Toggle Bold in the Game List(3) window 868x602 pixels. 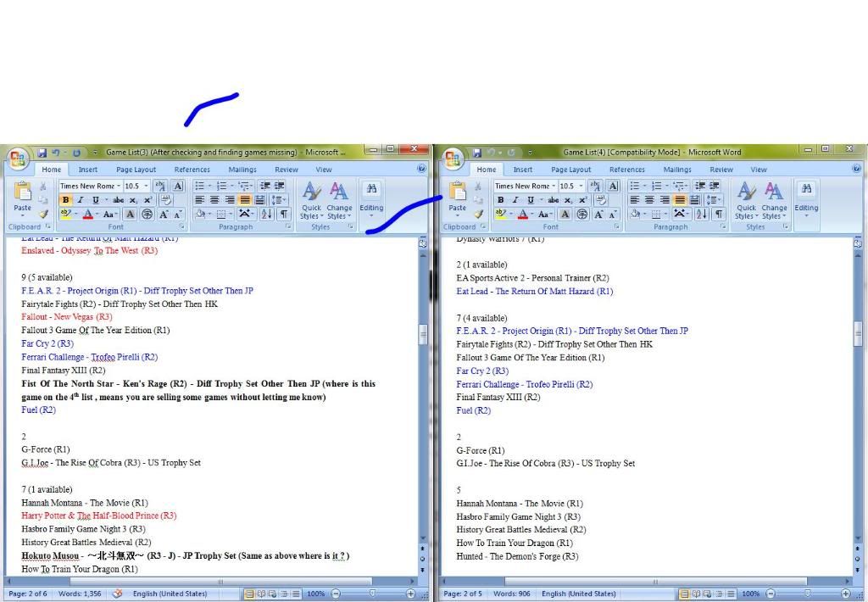click(x=65, y=200)
